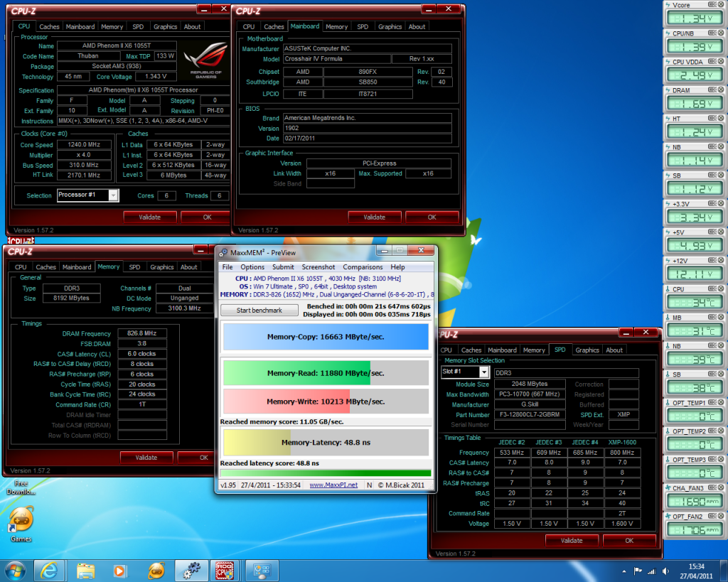Click the Memory-Read result bar
Image resolution: width=728 pixels, height=582 pixels.
click(x=326, y=372)
